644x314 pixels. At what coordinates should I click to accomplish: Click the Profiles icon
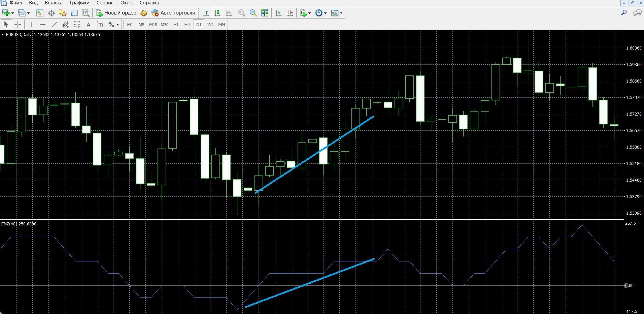(22, 13)
